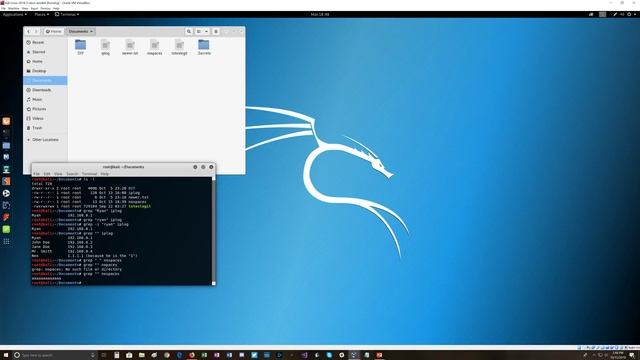The image size is (640, 360).
Task: Open the terminal's View menu
Action: pos(58,174)
